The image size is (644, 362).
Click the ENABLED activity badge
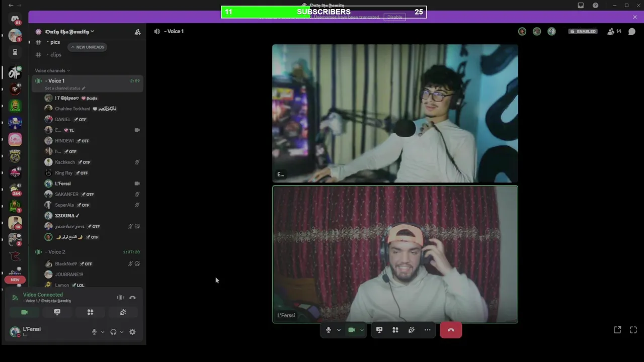click(583, 31)
